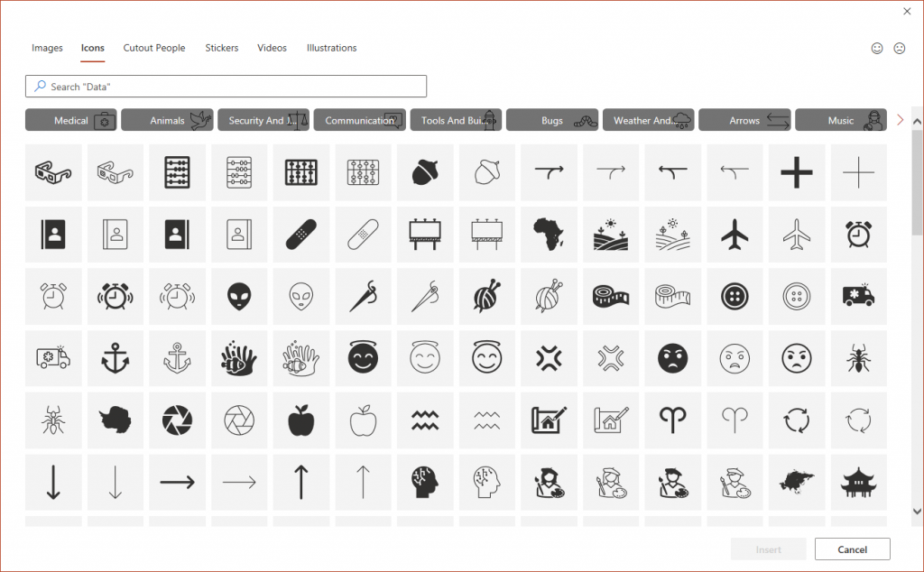Open the Stickers tab
Image resolution: width=924 pixels, height=572 pixels.
222,48
